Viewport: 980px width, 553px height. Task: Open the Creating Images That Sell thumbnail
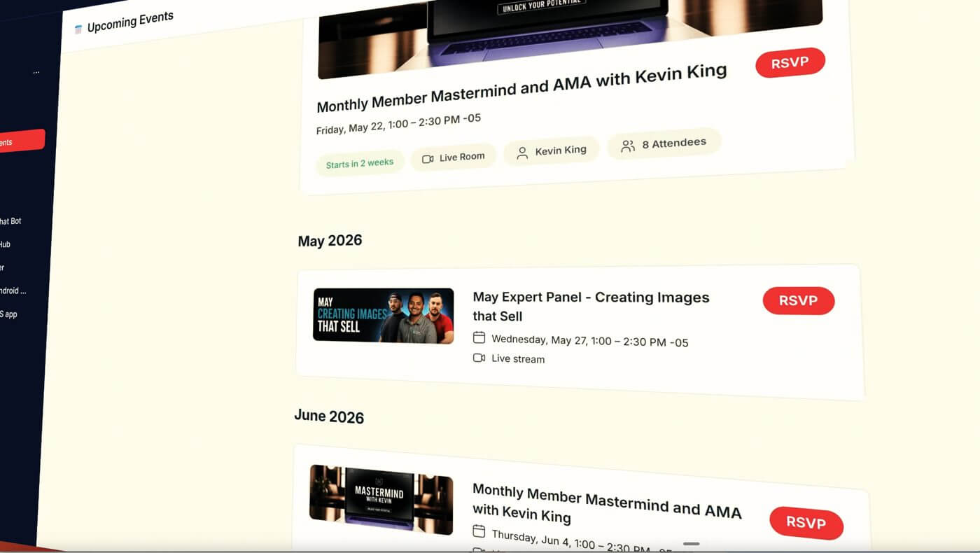(384, 315)
